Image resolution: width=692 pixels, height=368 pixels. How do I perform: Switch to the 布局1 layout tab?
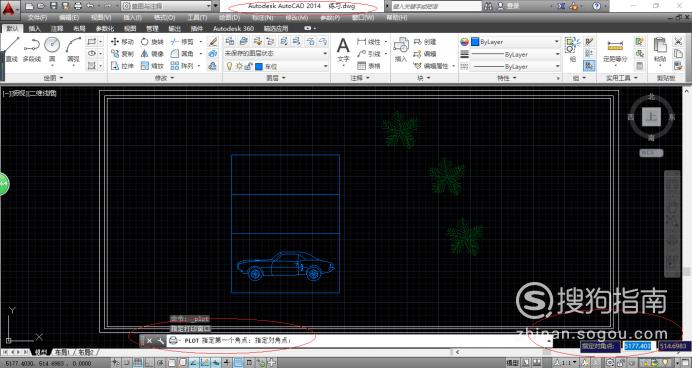tap(62, 352)
